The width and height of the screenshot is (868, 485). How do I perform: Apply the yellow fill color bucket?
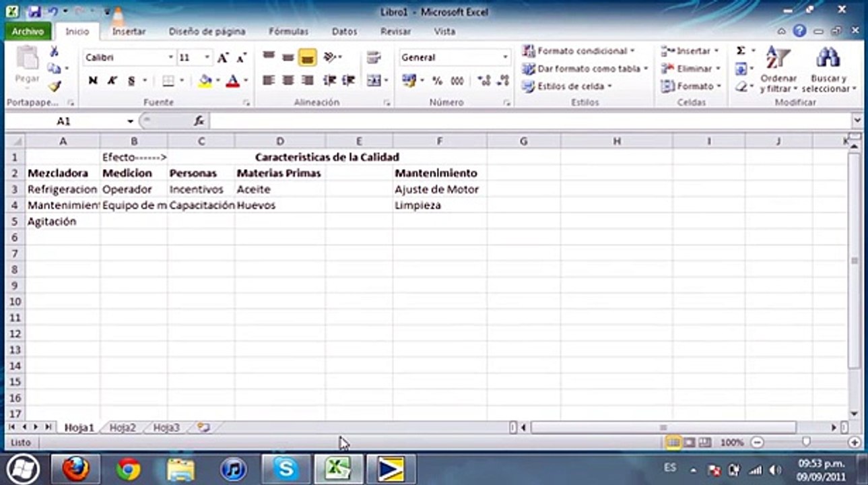(205, 81)
